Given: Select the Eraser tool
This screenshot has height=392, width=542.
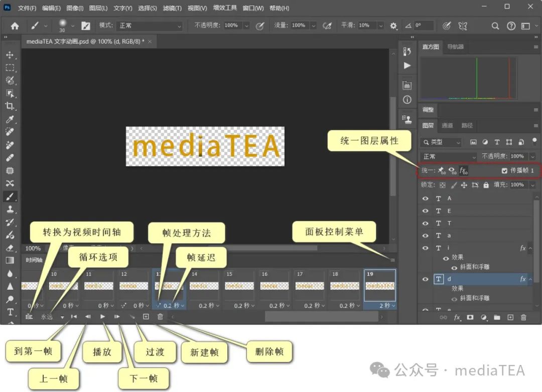Looking at the screenshot, I should (x=10, y=248).
